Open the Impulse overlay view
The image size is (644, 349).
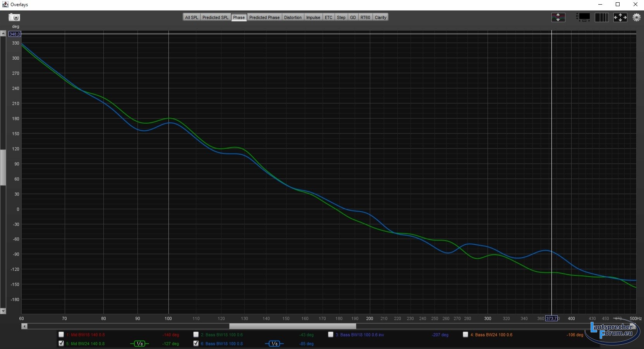click(313, 17)
